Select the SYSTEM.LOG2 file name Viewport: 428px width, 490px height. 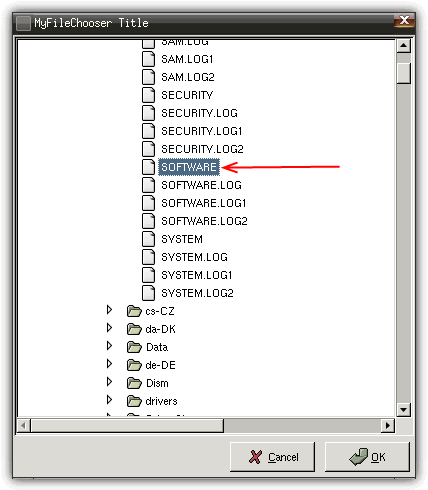(197, 293)
